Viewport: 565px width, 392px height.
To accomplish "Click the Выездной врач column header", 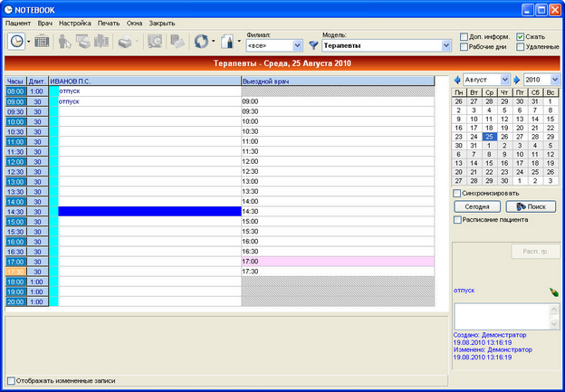I will pos(338,81).
